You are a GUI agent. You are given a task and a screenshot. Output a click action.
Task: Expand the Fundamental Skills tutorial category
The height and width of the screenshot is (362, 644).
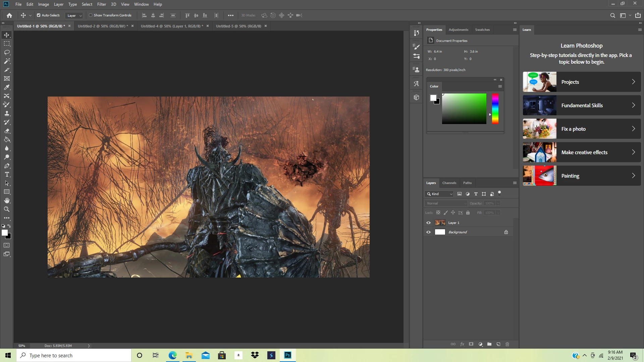click(582, 105)
